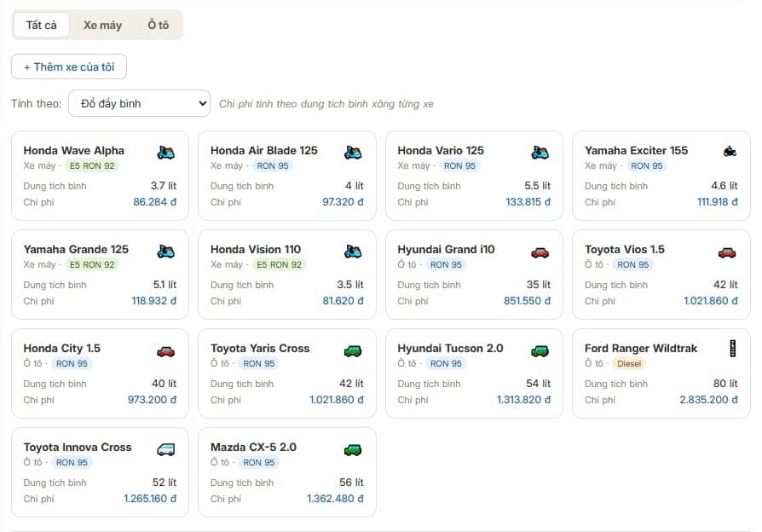Screen dimensions: 762x532
Task: Click the 851.550 đ cost value
Action: (528, 300)
